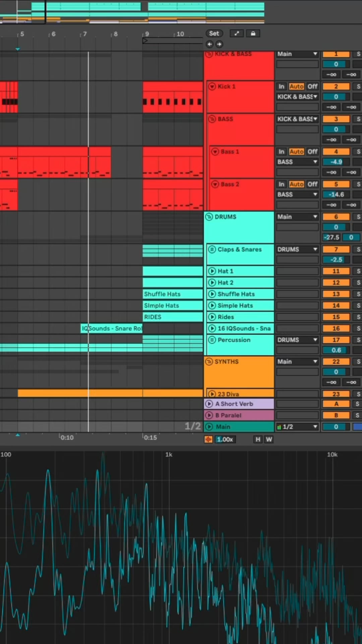Image resolution: width=362 pixels, height=644 pixels.
Task: Toggle track activator 11 for Hat 1
Action: (x=336, y=271)
